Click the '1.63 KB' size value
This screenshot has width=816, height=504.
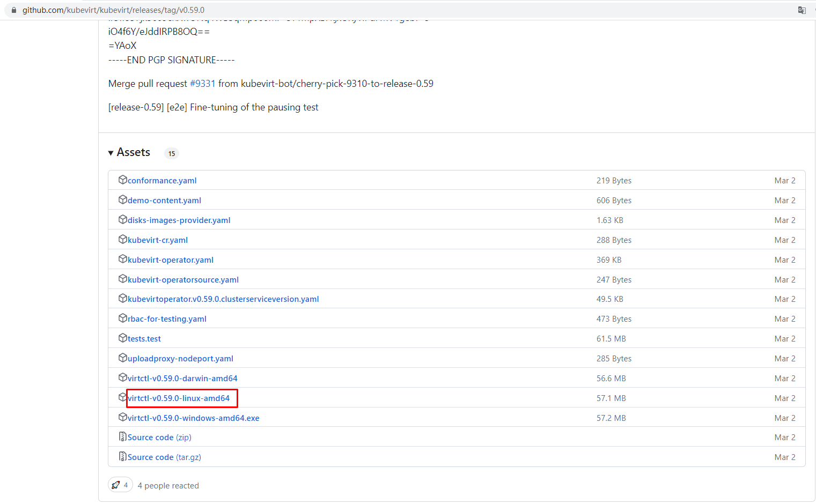pos(610,220)
